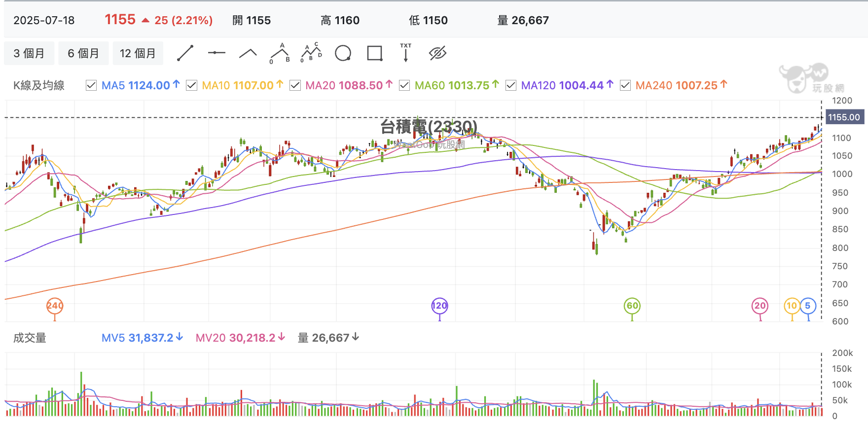Click the header 量 26,667 volume

[523, 20]
